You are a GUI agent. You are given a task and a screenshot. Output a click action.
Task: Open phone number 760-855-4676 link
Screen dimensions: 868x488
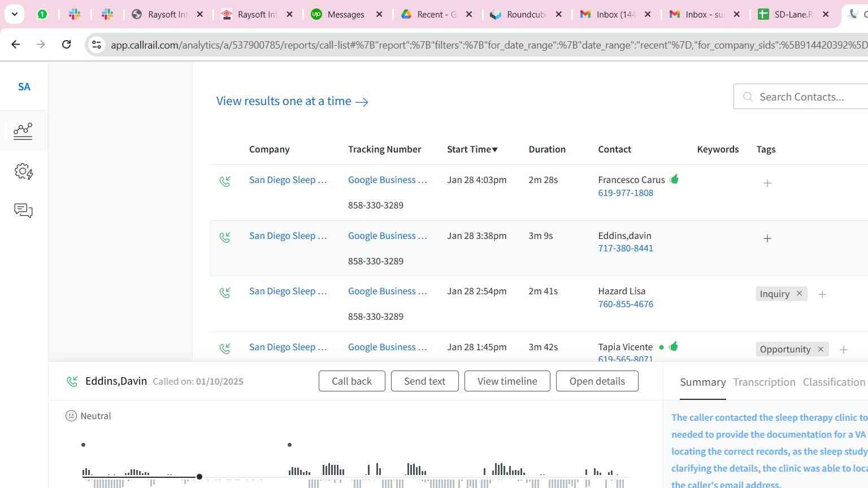point(626,304)
